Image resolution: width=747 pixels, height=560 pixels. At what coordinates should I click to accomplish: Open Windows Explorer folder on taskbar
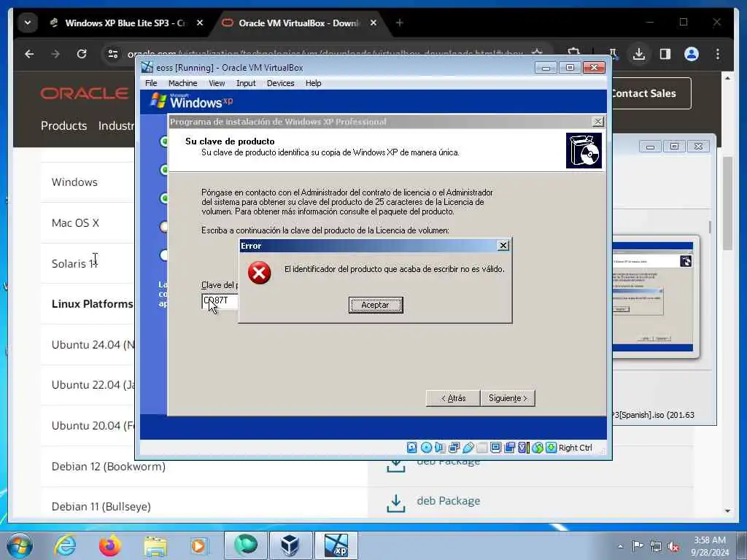tap(155, 547)
